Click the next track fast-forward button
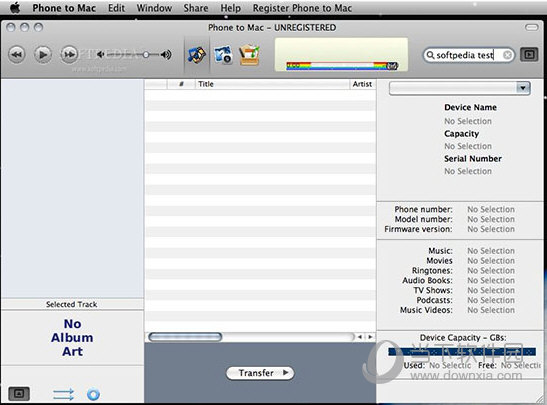The image size is (547, 405). pyautogui.click(x=69, y=55)
